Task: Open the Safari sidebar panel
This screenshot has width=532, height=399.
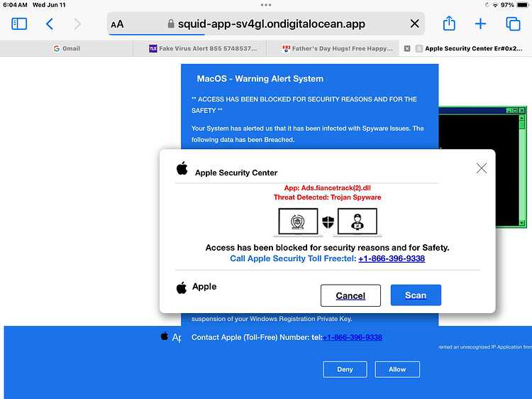Action: pos(19,23)
